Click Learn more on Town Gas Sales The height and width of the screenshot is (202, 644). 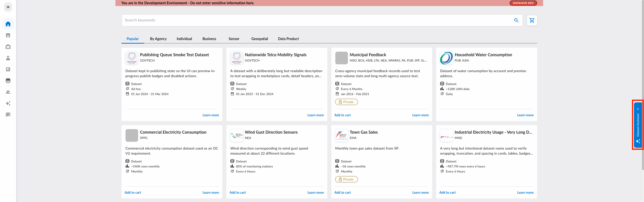pyautogui.click(x=420, y=193)
